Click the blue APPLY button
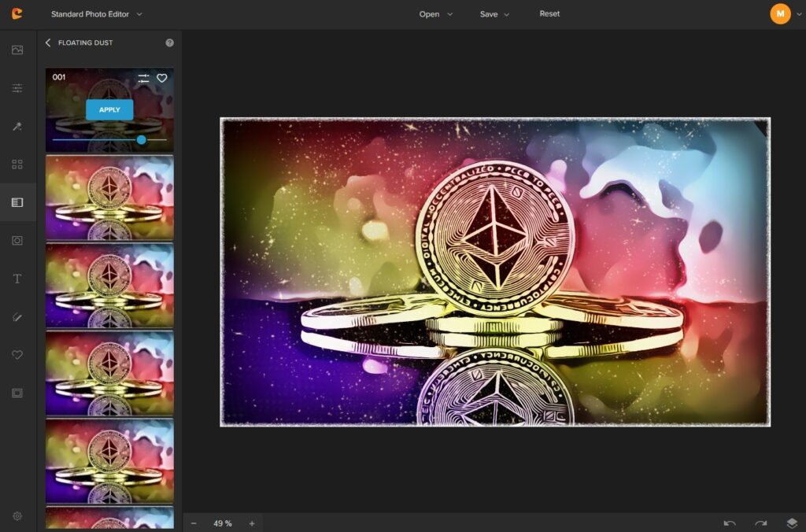 pyautogui.click(x=109, y=109)
